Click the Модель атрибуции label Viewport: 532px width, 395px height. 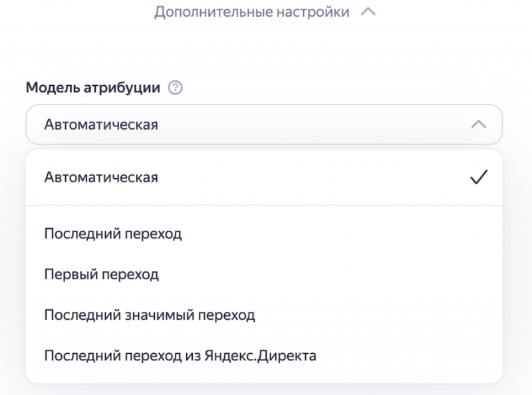[x=93, y=88]
